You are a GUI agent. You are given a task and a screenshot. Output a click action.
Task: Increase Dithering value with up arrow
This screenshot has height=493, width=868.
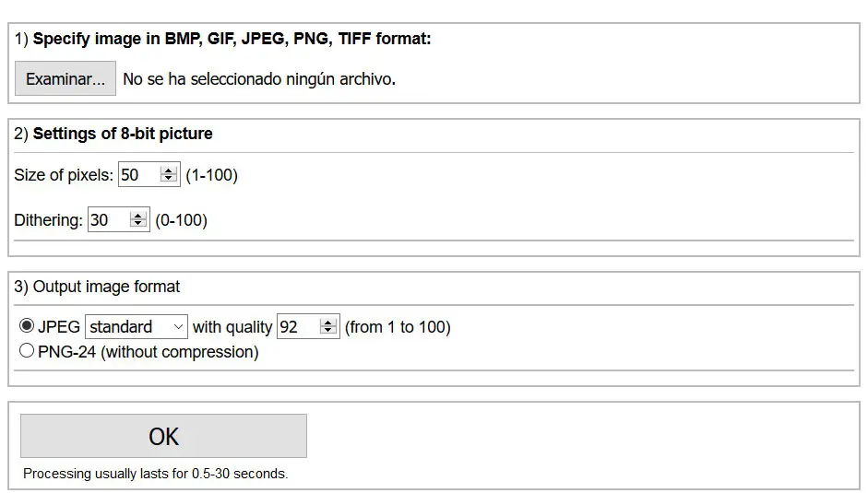pyautogui.click(x=138, y=216)
